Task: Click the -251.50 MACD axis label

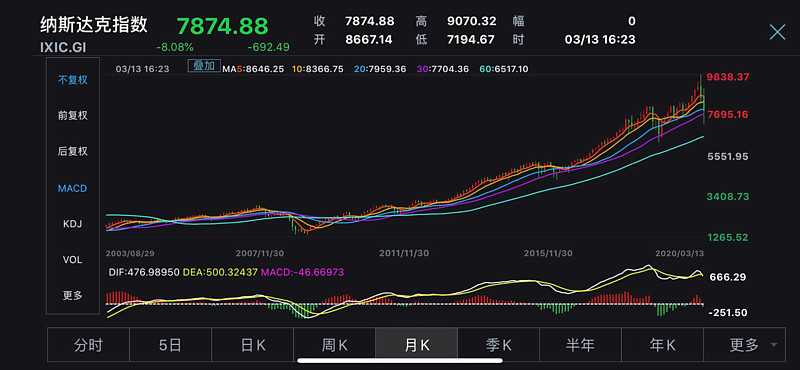Action: tap(728, 312)
